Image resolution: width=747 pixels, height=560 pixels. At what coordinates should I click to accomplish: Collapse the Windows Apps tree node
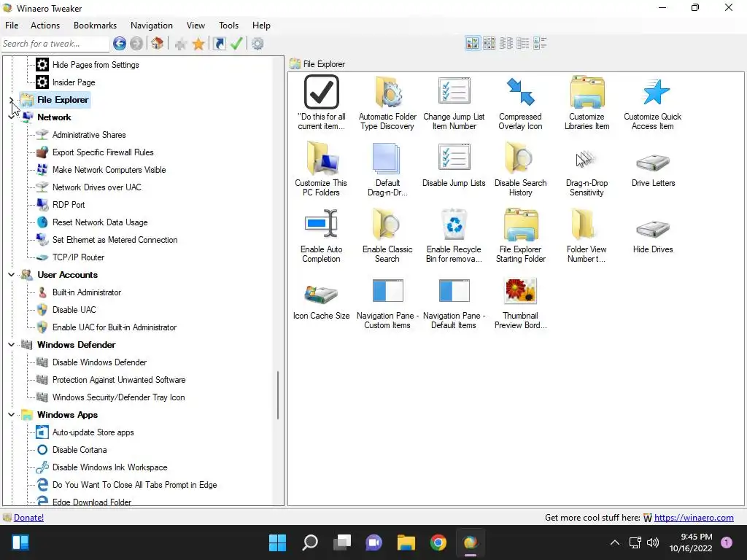[11, 415]
